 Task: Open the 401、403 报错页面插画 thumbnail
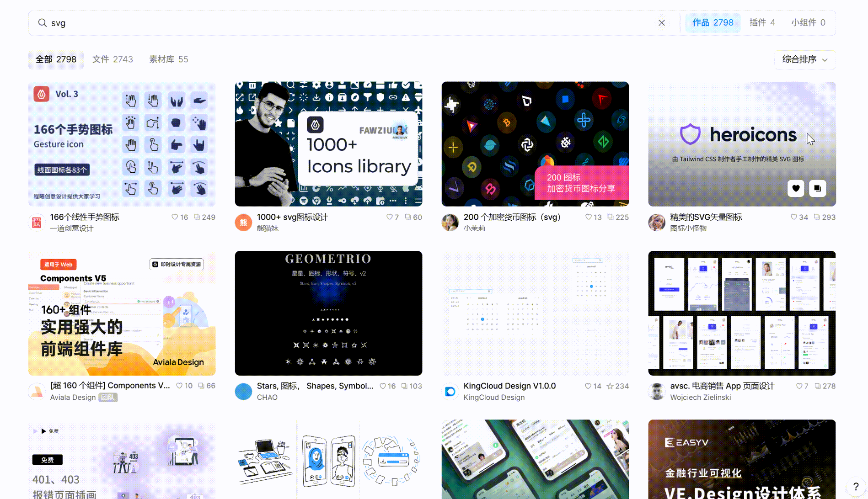[x=122, y=460]
